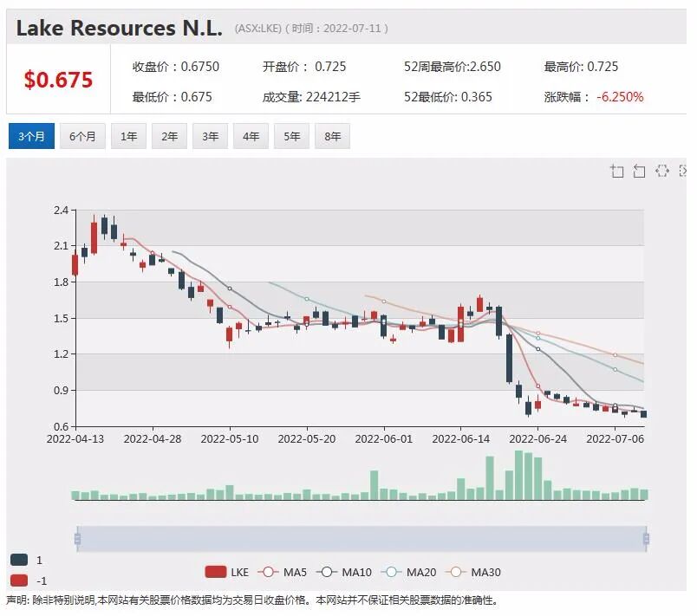
Task: Click the 涨跌幅 -6.250% value
Action: pos(594,97)
